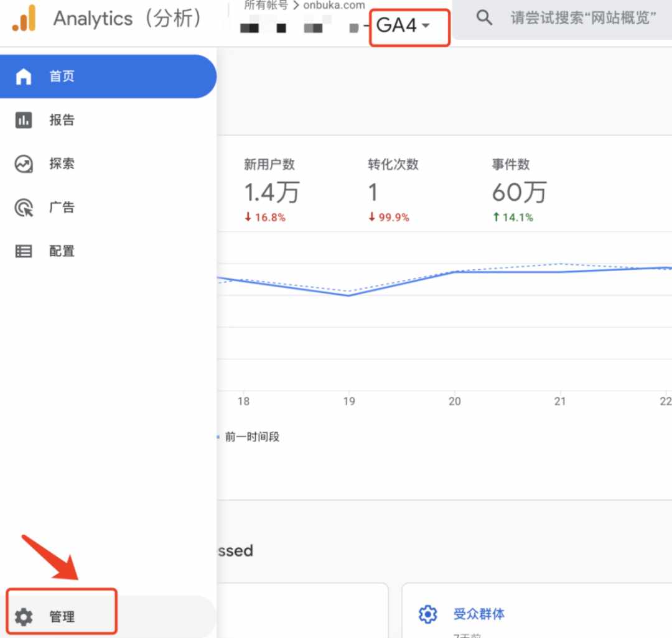Click the 99.9% decrease value
Viewport: 672px width, 638px height.
point(389,217)
